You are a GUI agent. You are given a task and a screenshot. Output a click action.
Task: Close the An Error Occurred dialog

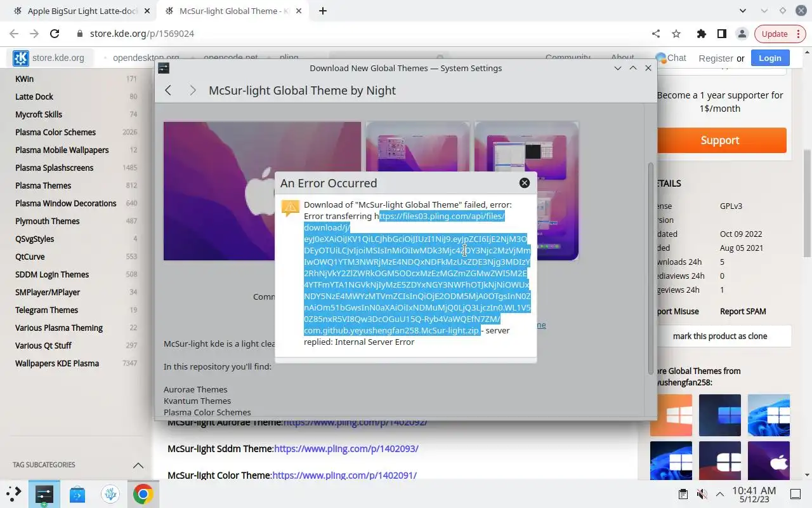pos(525,183)
